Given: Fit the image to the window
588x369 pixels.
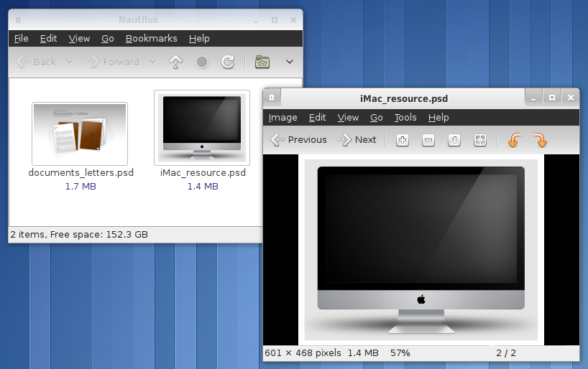Looking at the screenshot, I should coord(480,140).
